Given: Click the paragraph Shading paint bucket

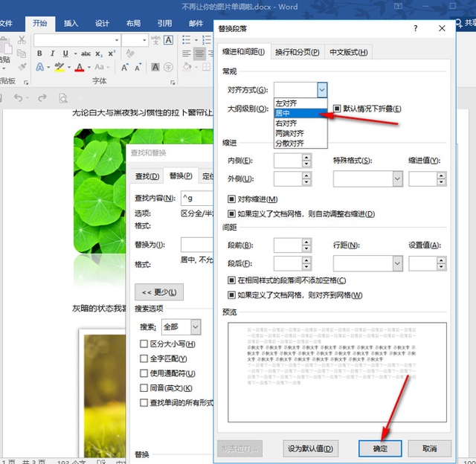Looking at the screenshot, I should click(x=187, y=67).
